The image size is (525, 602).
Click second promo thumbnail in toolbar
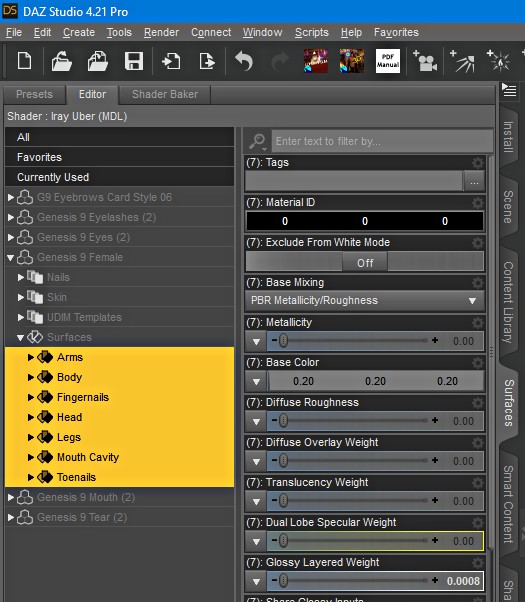tap(352, 61)
